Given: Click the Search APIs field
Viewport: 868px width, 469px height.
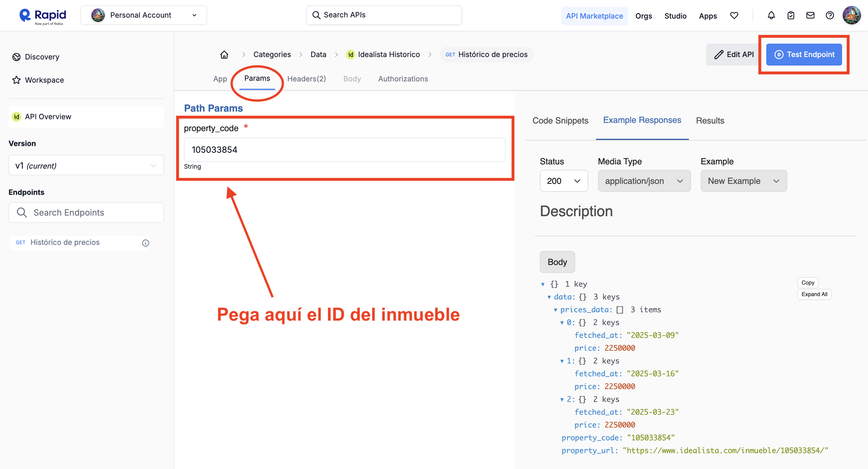Looking at the screenshot, I should click(x=384, y=15).
